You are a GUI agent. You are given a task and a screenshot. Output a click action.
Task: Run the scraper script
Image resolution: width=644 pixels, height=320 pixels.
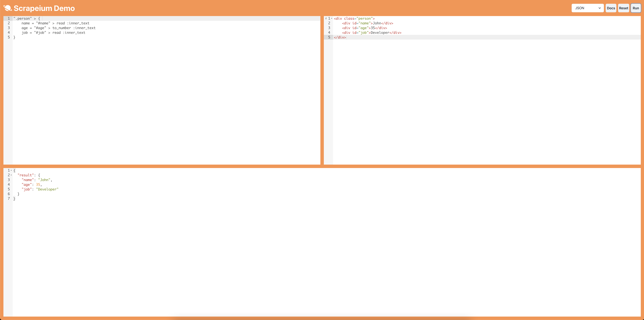(636, 8)
